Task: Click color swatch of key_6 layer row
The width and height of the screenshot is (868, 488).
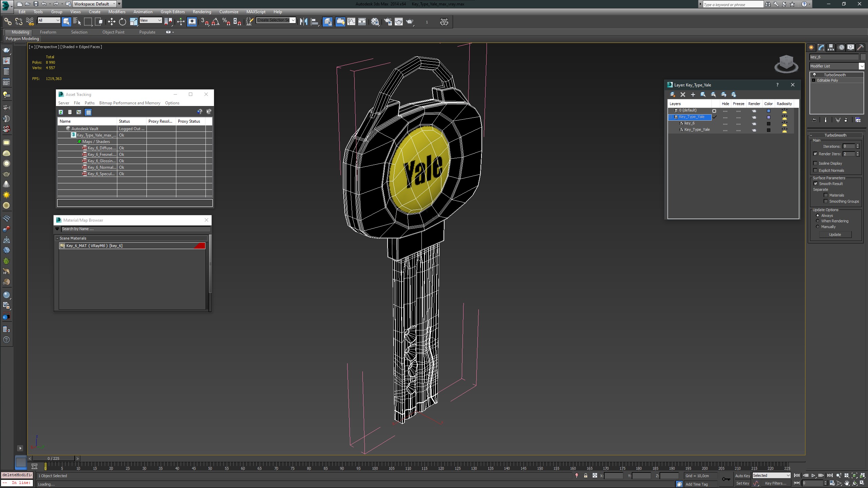Action: 769,124
